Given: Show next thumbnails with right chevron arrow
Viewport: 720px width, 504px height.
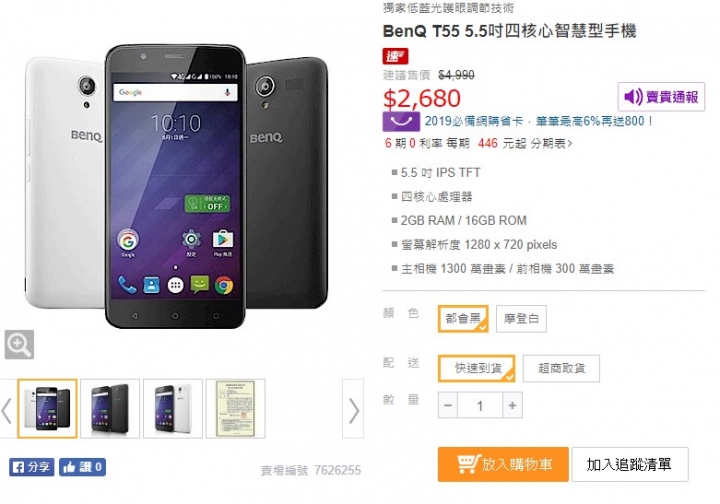Looking at the screenshot, I should (x=353, y=409).
